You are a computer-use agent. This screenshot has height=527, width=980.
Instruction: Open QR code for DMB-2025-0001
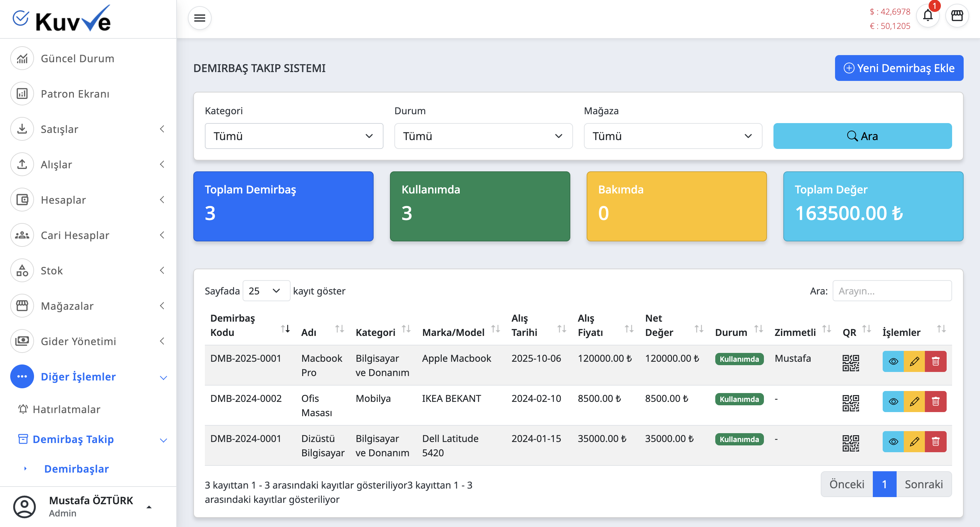(850, 363)
